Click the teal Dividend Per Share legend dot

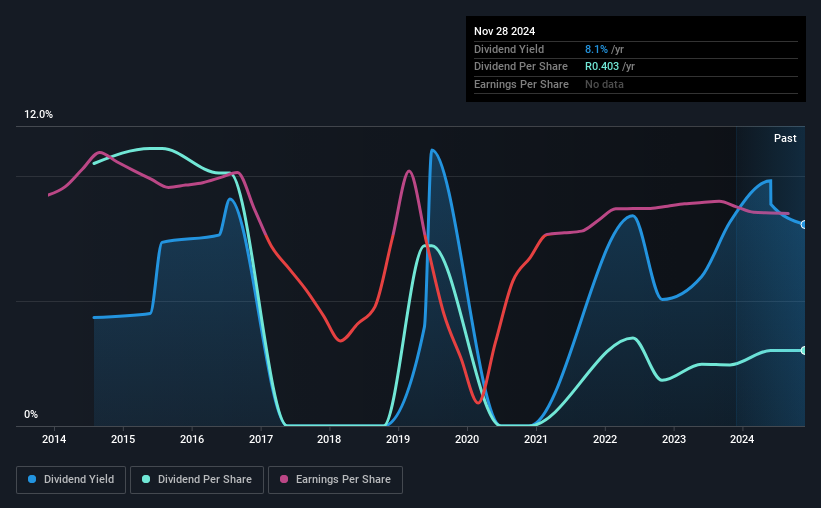coord(146,479)
